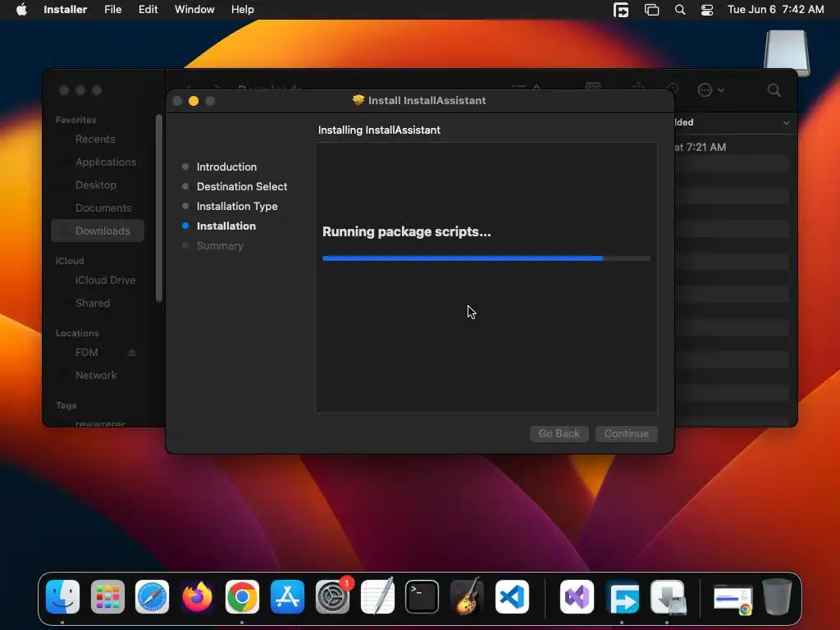840x630 pixels.
Task: Open the external drive icon on desktop
Action: click(787, 52)
